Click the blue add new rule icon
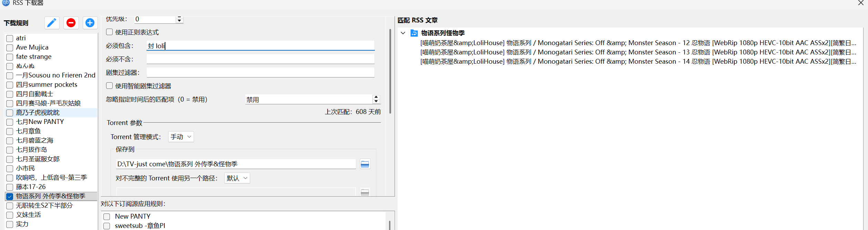Image resolution: width=868 pixels, height=230 pixels. (x=90, y=23)
